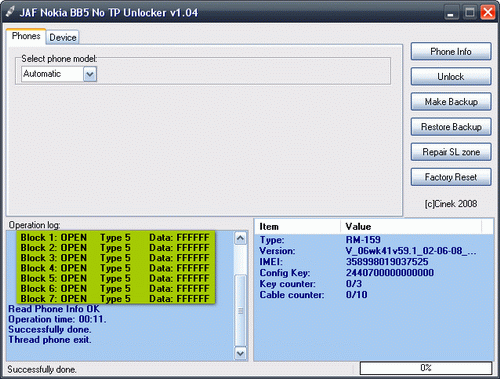Image resolution: width=500 pixels, height=379 pixels.
Task: Click the operation log scrollbar thumb
Action: (x=240, y=311)
